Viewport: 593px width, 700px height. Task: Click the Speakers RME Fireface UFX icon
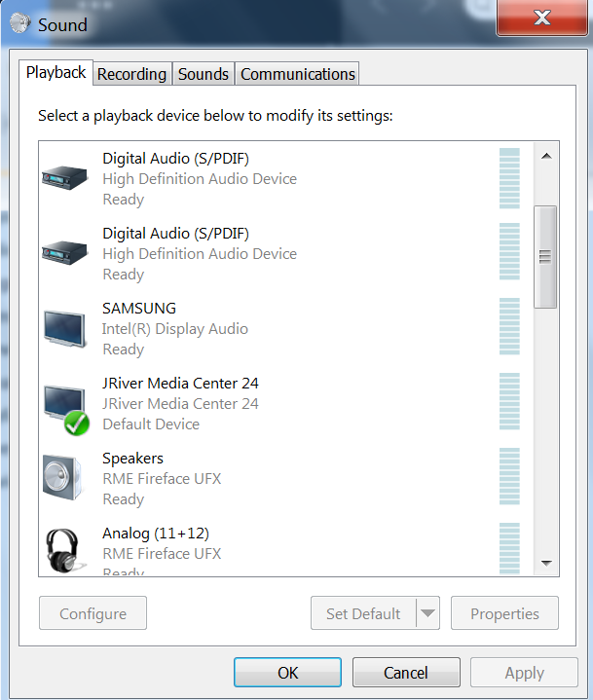[63, 478]
